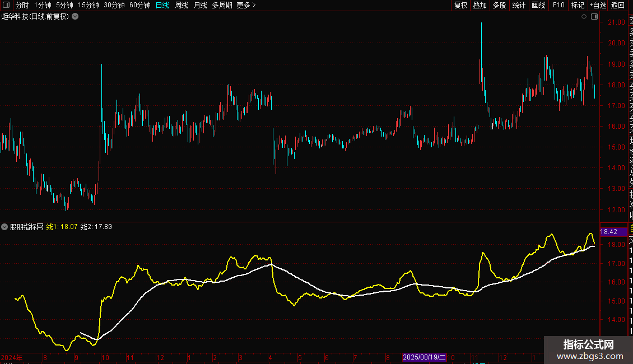633x364 pixels.
Task: Click the 股朋指标网 indicator label
Action: (27, 227)
